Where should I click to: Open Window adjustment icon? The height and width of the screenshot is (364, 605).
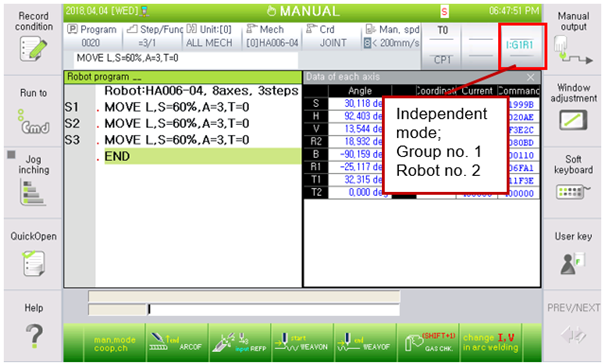click(573, 120)
